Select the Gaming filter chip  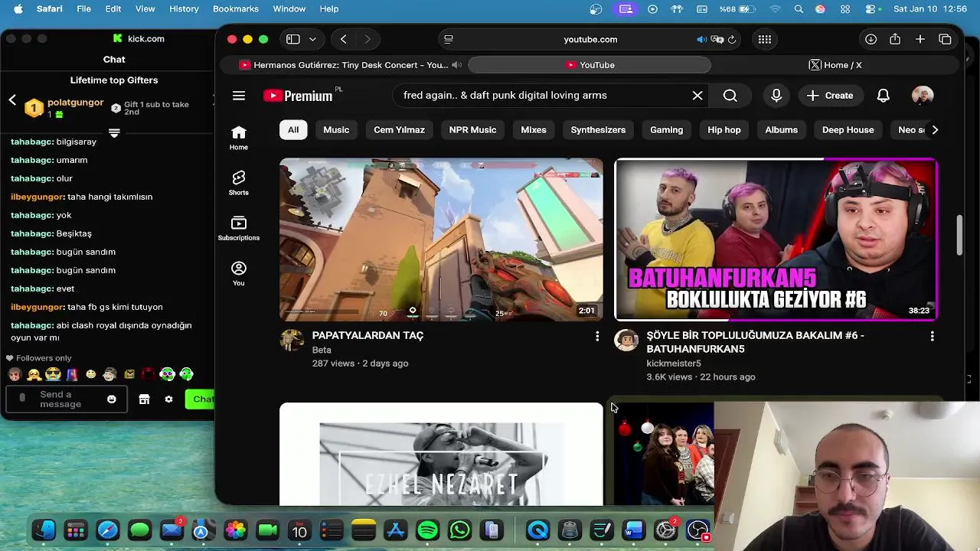(666, 130)
